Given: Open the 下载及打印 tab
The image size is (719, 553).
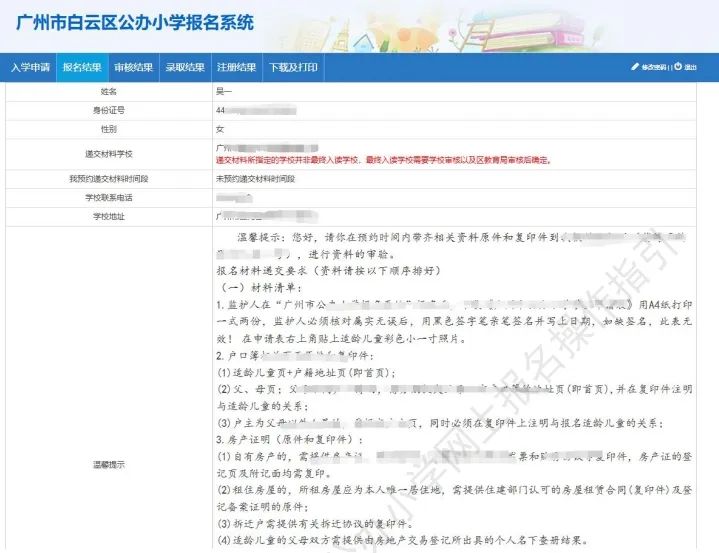Looking at the screenshot, I should (293, 67).
